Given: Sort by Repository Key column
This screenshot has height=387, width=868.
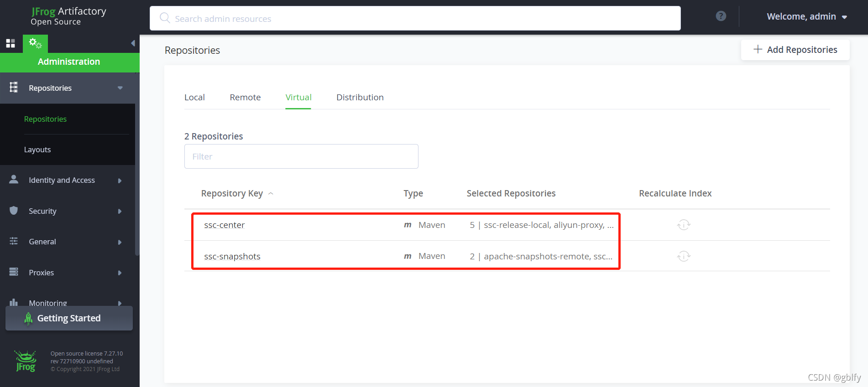Looking at the screenshot, I should (237, 193).
